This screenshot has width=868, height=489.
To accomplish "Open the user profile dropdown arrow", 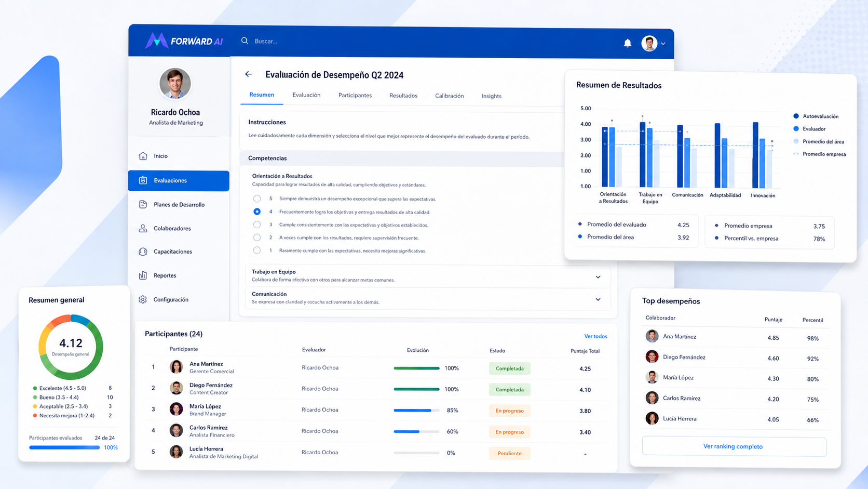I will [x=663, y=44].
